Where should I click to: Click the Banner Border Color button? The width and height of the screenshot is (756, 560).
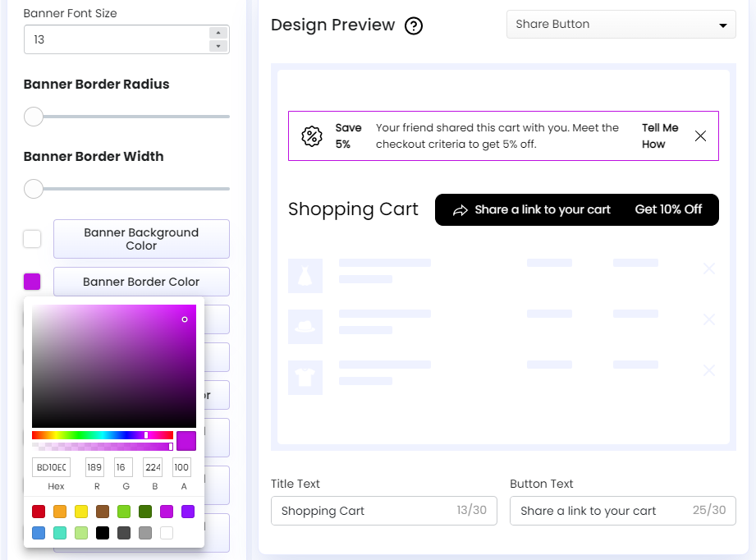[x=140, y=282]
